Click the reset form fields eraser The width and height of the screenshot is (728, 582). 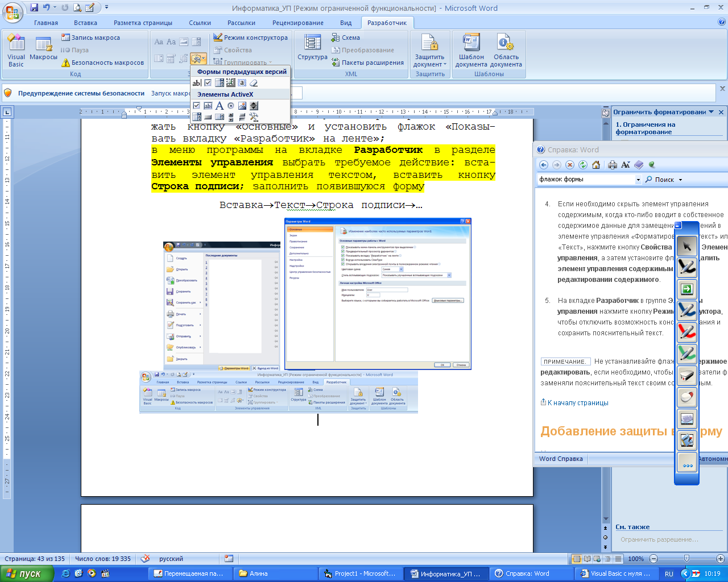254,83
